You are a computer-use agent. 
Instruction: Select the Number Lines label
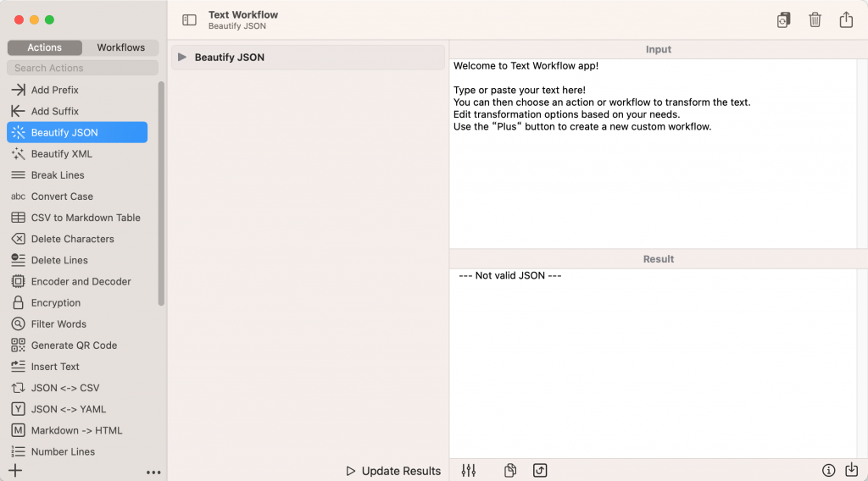click(63, 451)
